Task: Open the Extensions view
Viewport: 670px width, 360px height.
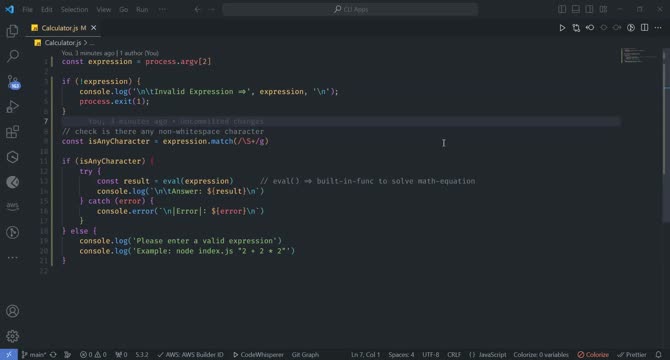Action: (12, 132)
